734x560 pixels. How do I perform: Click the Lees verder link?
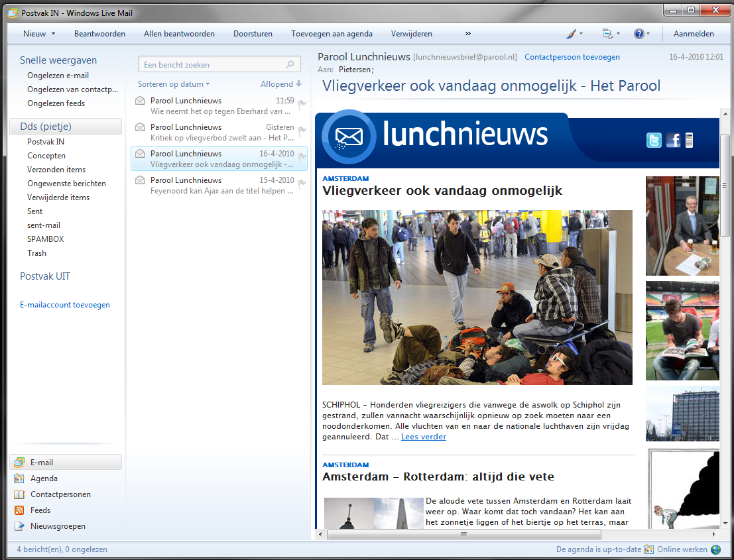pos(424,437)
